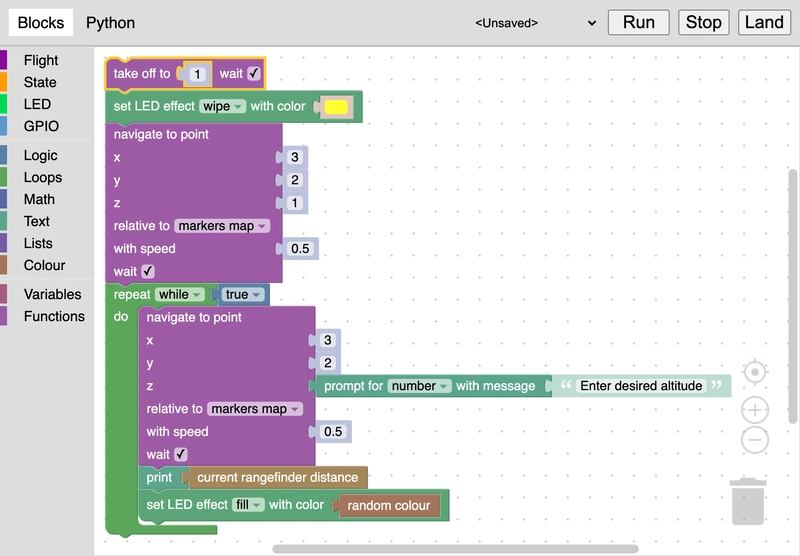The height and width of the screenshot is (556, 800).
Task: Toggle wait checkbox inside the repeat loop
Action: (x=181, y=454)
